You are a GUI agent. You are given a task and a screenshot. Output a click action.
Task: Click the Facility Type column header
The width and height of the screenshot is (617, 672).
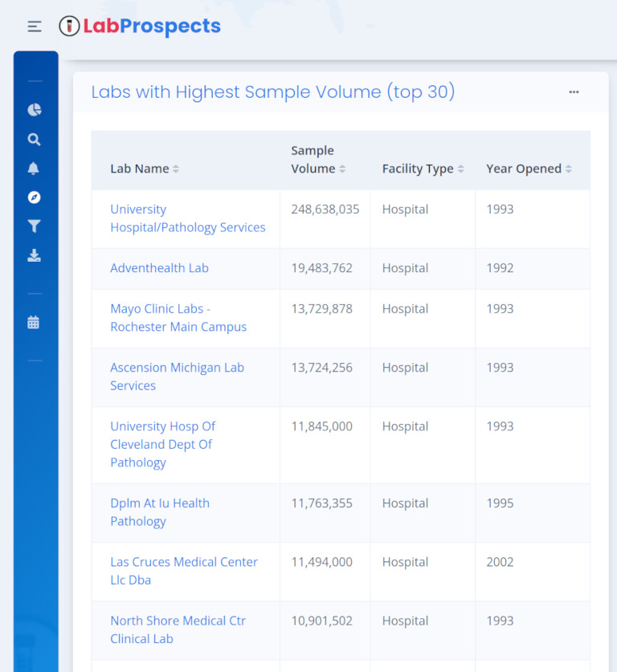[418, 169]
